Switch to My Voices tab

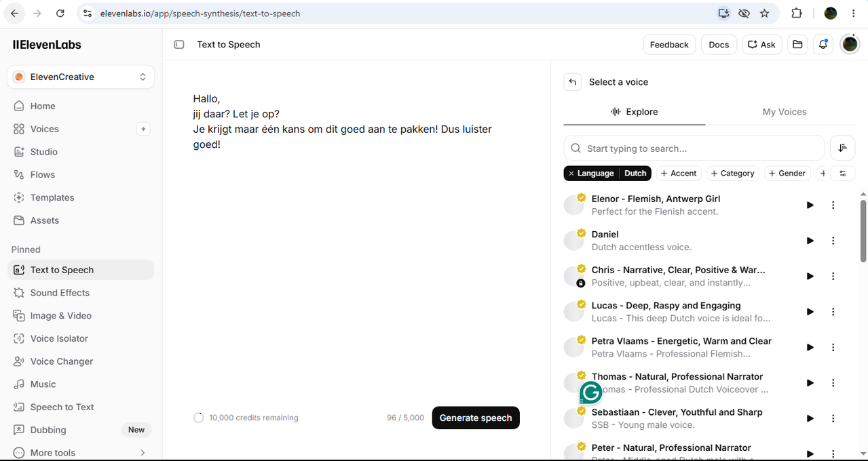point(785,112)
